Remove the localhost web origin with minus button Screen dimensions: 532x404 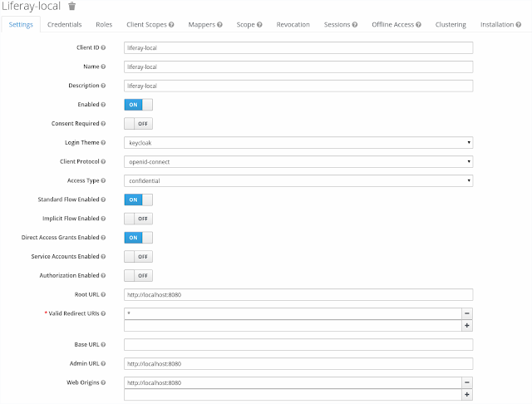pyautogui.click(x=467, y=382)
